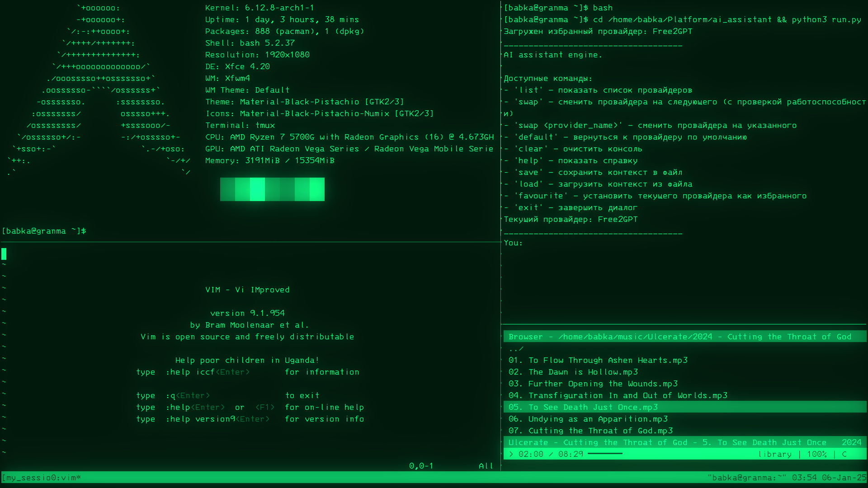
Task: Click the Arch ASCII logo in neofetch
Action: click(x=99, y=90)
